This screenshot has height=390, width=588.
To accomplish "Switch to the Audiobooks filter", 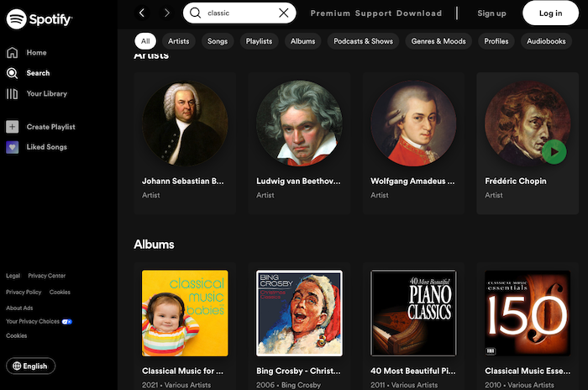I will pyautogui.click(x=546, y=41).
